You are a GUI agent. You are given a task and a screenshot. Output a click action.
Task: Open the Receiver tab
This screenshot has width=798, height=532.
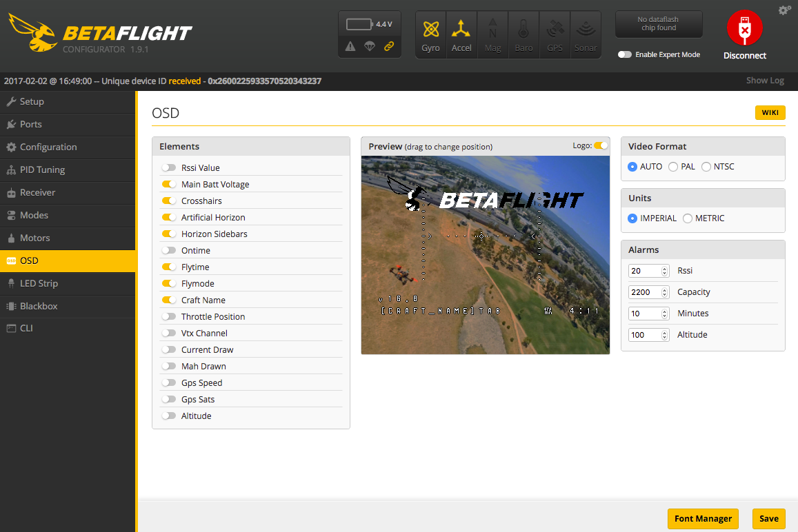68,193
